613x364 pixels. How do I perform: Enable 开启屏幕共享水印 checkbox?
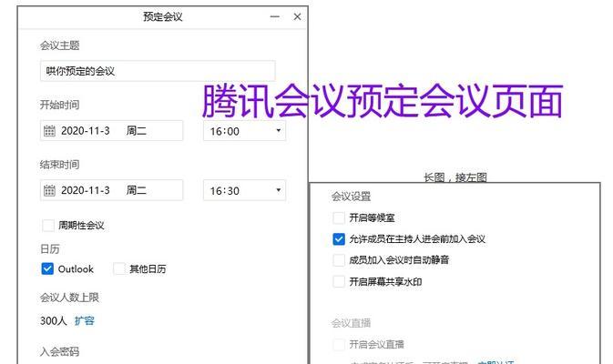click(x=339, y=281)
